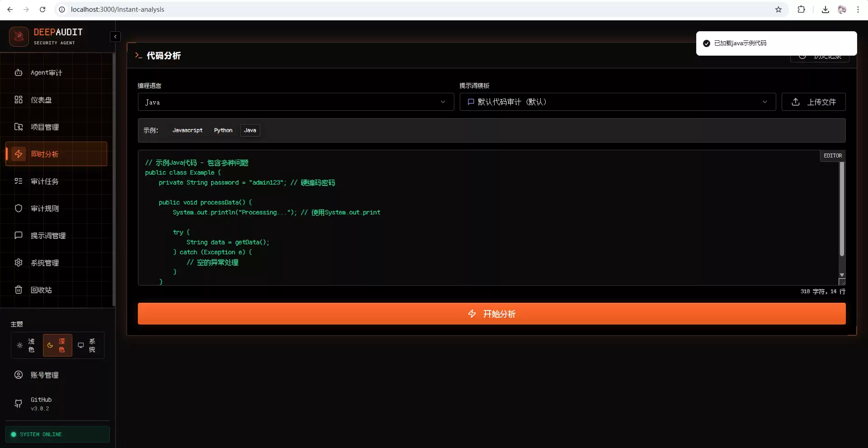Open the 编程语言 Java dropdown
The width and height of the screenshot is (868, 448).
tap(296, 102)
